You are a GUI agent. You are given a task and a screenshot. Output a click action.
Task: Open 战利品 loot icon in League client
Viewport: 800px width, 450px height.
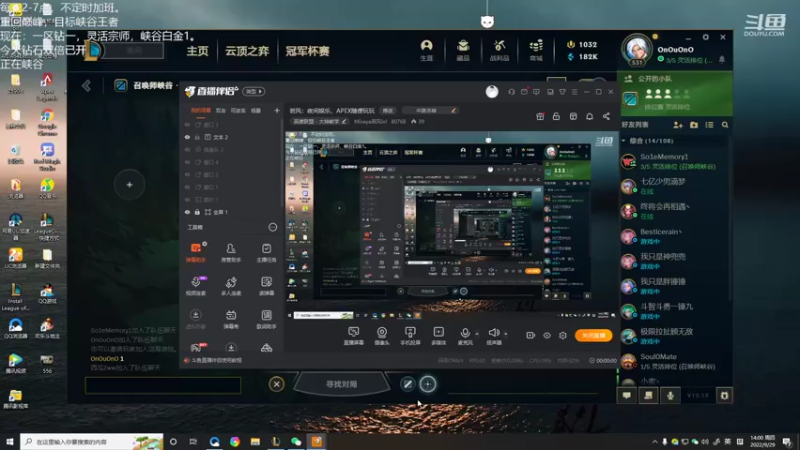point(499,50)
